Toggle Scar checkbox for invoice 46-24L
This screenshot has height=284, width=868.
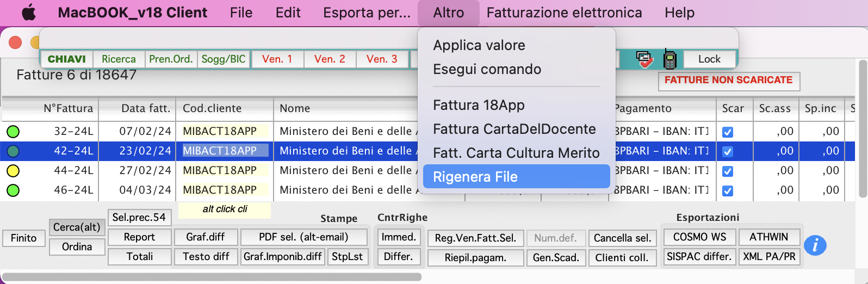click(728, 190)
